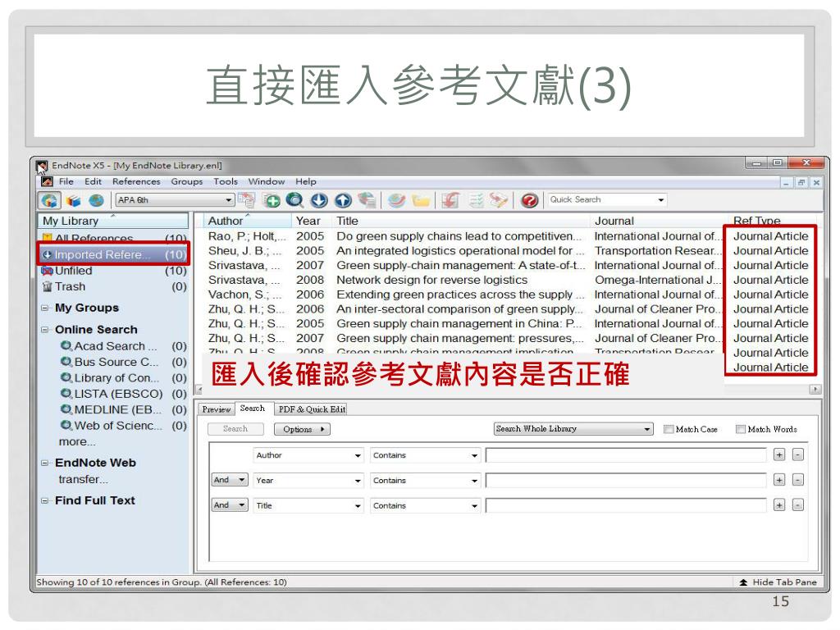Open the Year field dropdown

[x=308, y=481]
